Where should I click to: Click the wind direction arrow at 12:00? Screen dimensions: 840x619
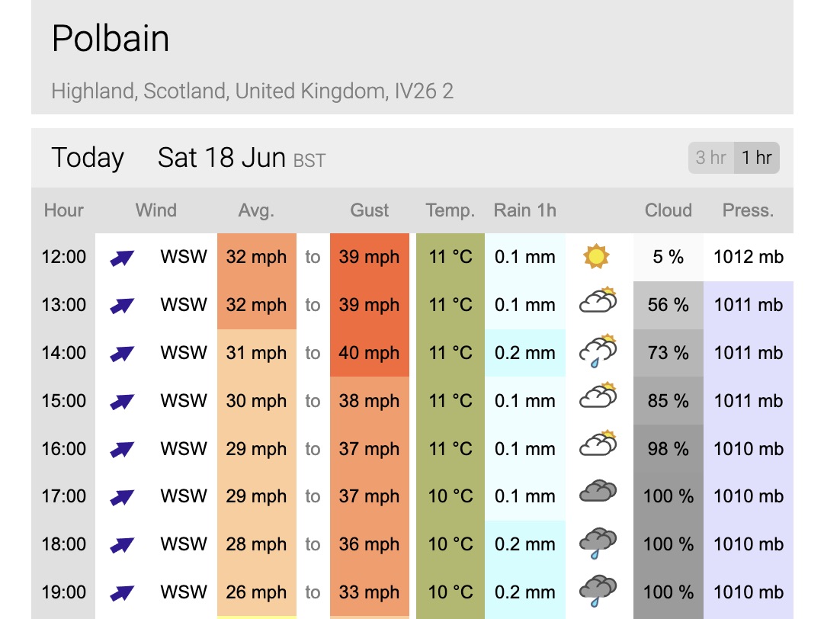122,258
